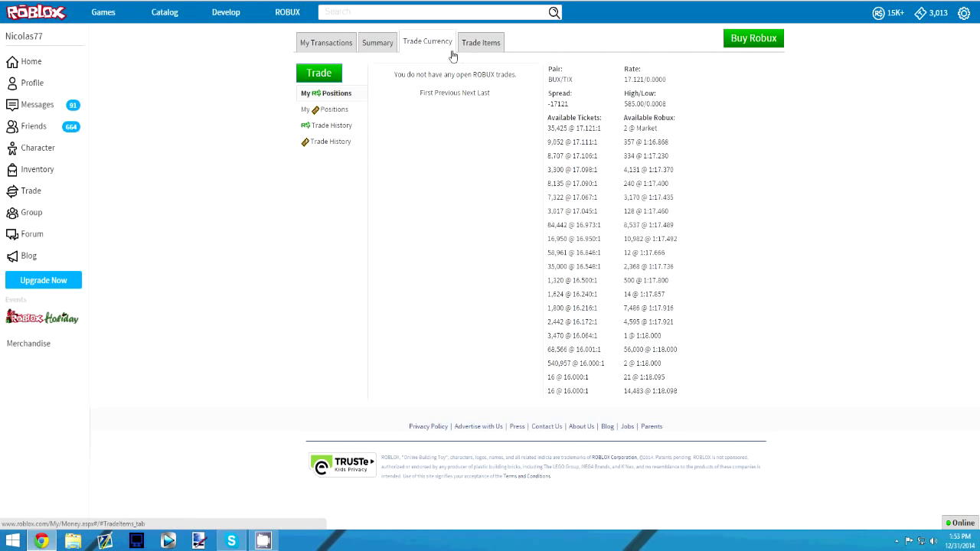Screen dimensions: 980x551
Task: Open the settings gear icon
Action: [964, 13]
